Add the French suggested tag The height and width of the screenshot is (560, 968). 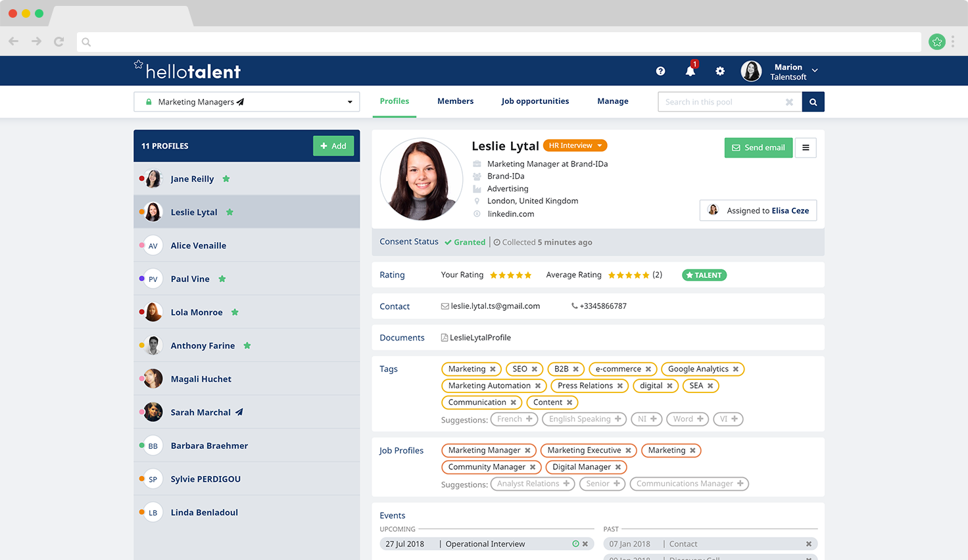[x=514, y=419]
